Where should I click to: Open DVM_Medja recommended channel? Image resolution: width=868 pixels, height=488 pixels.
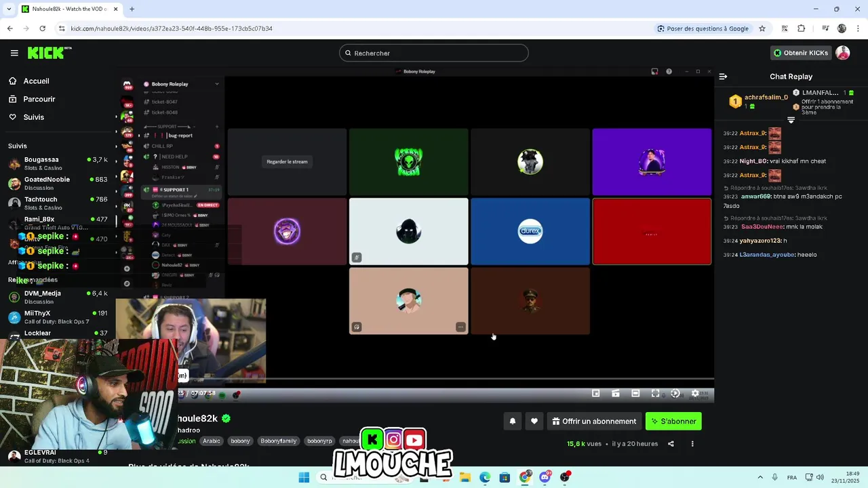58,297
